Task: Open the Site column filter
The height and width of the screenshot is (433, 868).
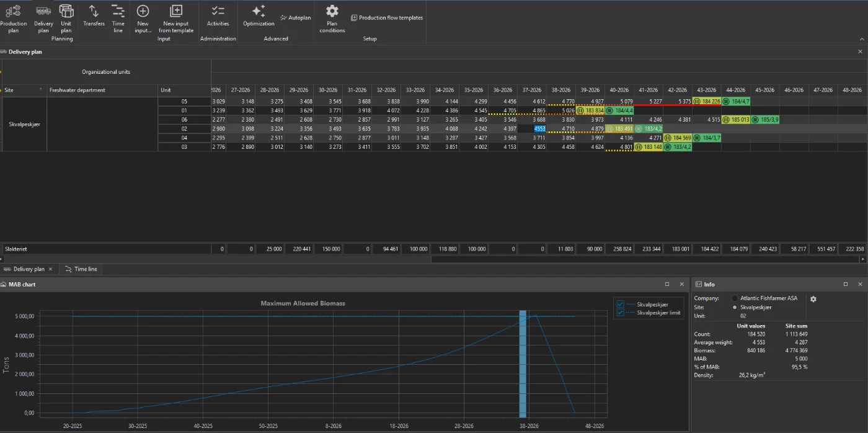Action: pyautogui.click(x=41, y=90)
